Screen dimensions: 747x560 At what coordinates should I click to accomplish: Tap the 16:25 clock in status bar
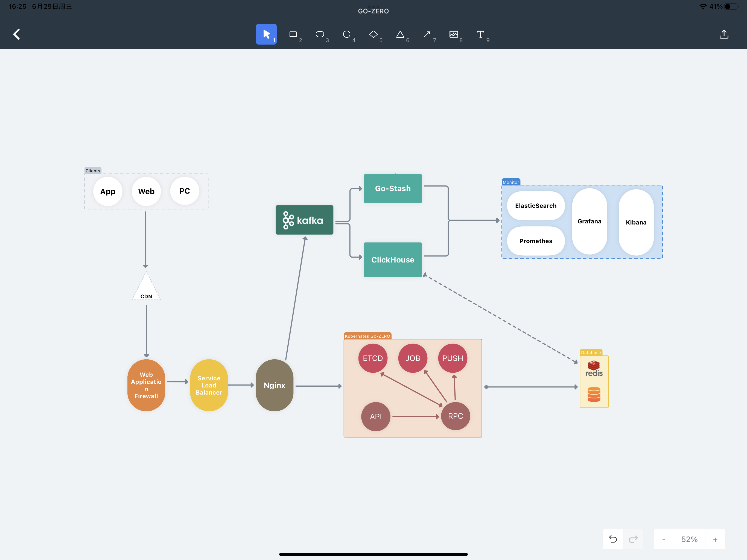pyautogui.click(x=17, y=6)
